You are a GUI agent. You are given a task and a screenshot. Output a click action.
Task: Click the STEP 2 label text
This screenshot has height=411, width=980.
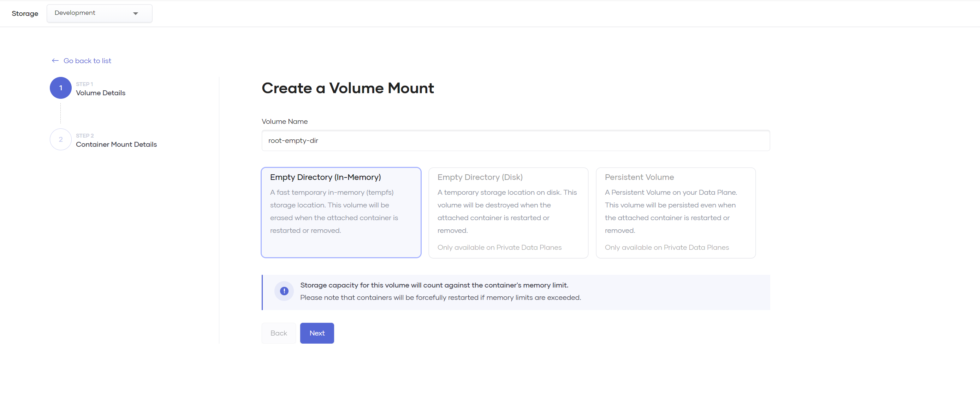[x=84, y=136]
